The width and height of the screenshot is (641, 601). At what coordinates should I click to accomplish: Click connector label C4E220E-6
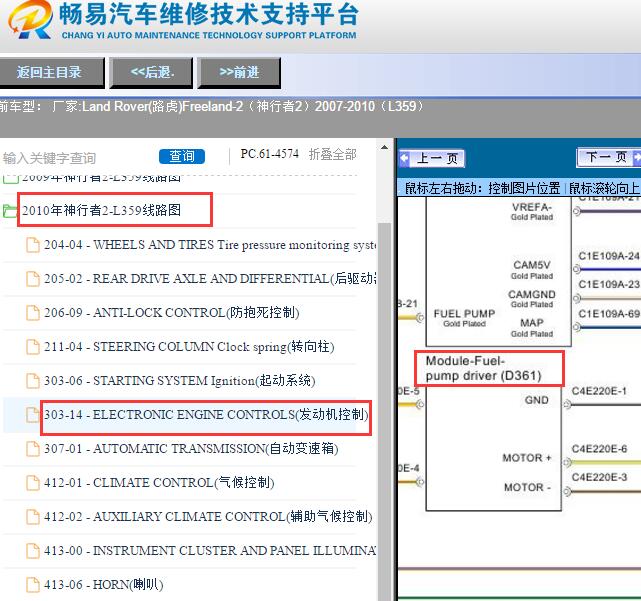(599, 449)
